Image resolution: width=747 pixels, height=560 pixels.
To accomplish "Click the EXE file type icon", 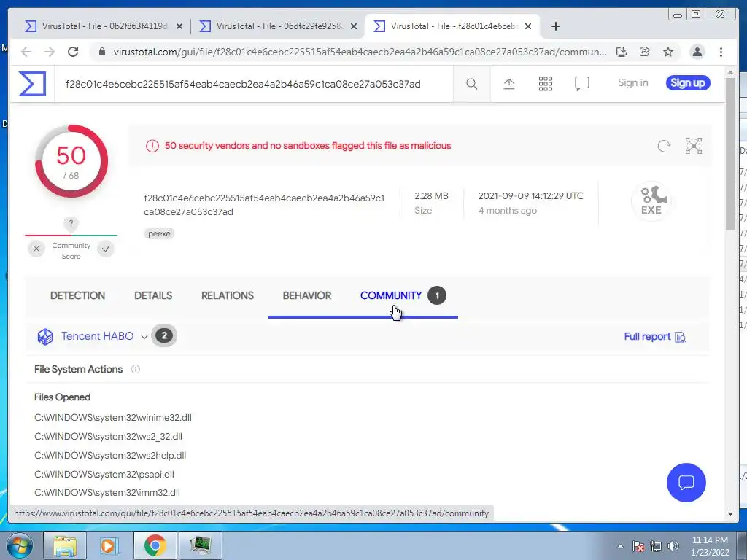I will 651,201.
